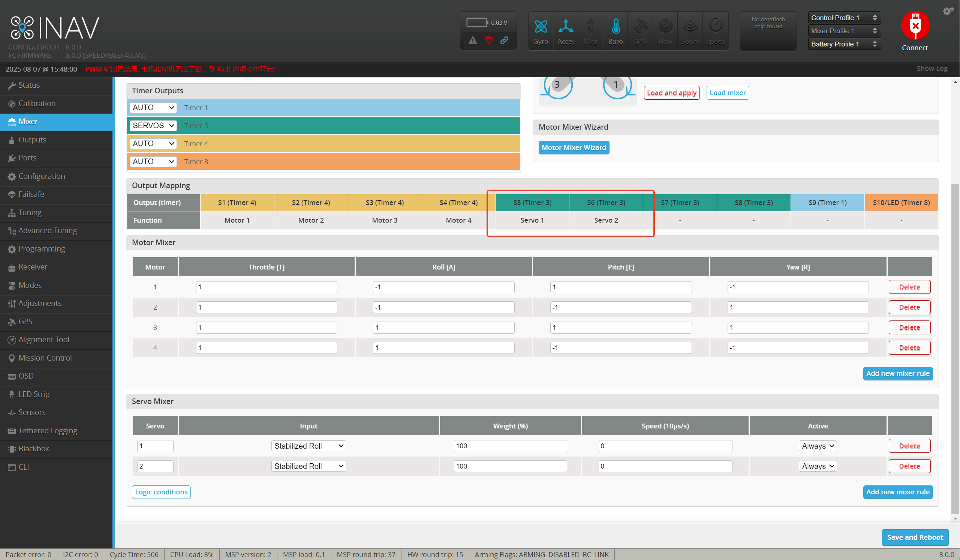
Task: Open the LED Strip tab
Action: tap(56, 394)
